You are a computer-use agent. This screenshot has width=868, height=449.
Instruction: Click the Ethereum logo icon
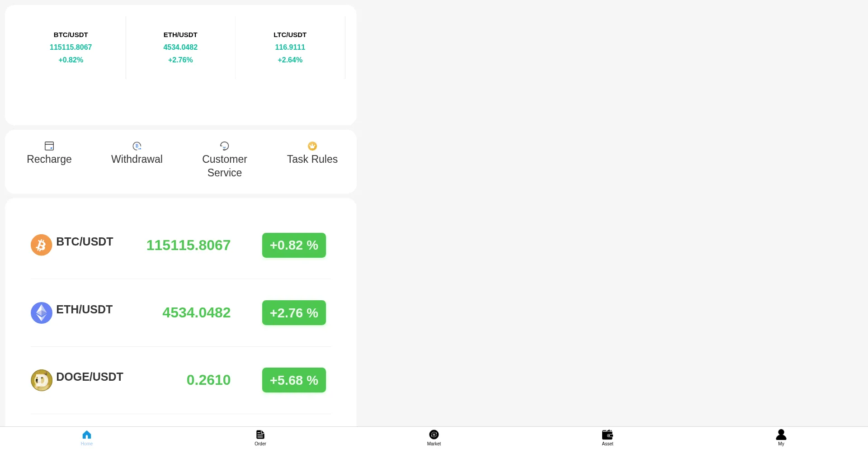coord(41,313)
